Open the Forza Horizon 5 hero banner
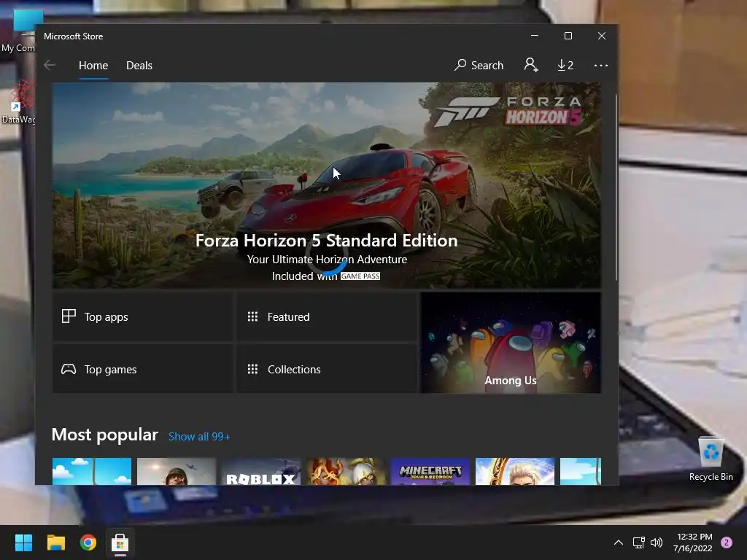Viewport: 747px width, 560px height. (x=326, y=185)
